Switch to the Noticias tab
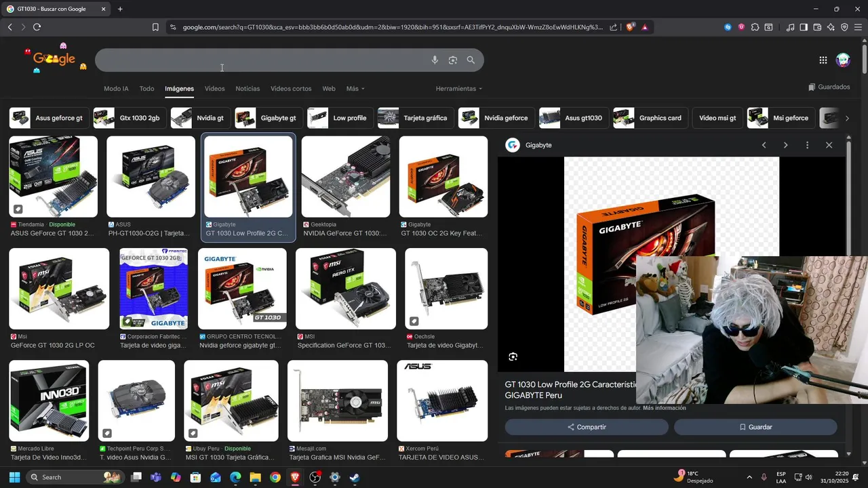 pos(248,89)
